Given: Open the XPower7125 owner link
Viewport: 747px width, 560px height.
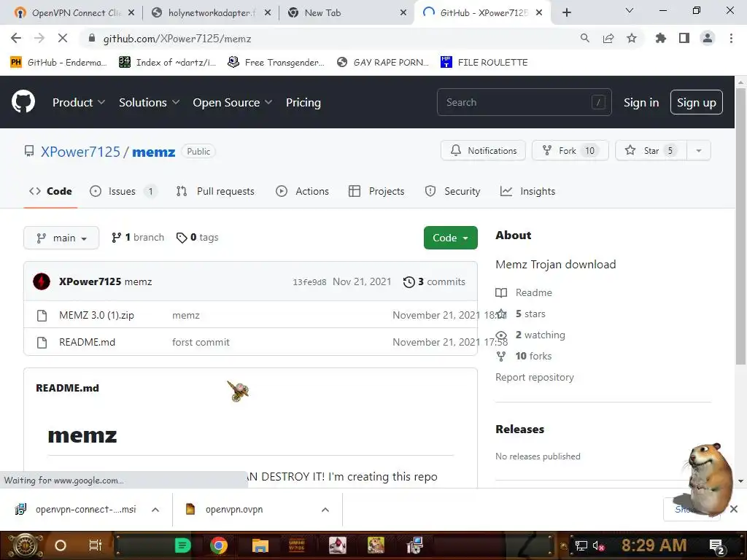Looking at the screenshot, I should pos(80,152).
